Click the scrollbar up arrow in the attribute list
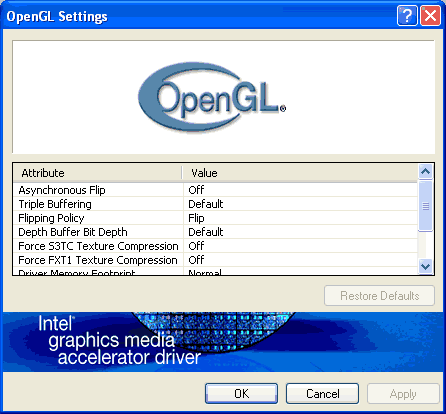446x414 pixels. point(425,172)
